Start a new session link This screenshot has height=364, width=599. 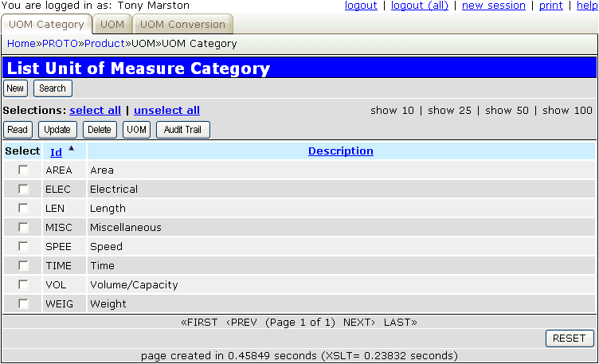tap(494, 6)
